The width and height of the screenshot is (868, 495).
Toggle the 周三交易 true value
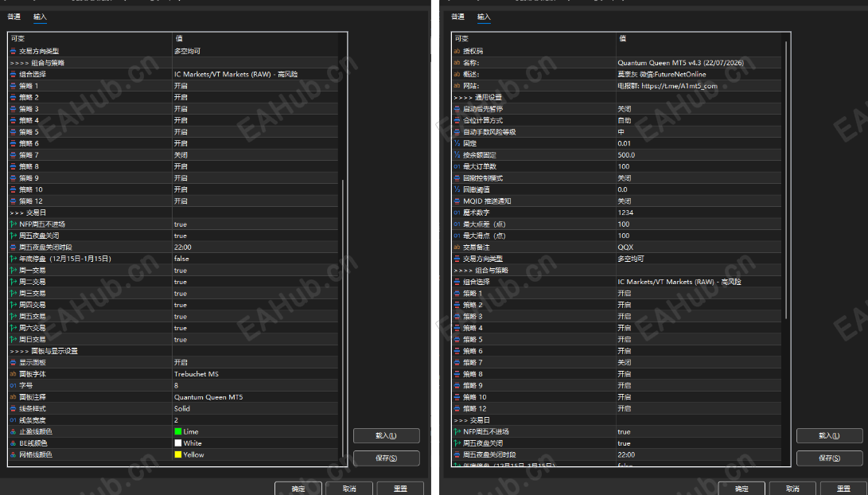[255, 294]
